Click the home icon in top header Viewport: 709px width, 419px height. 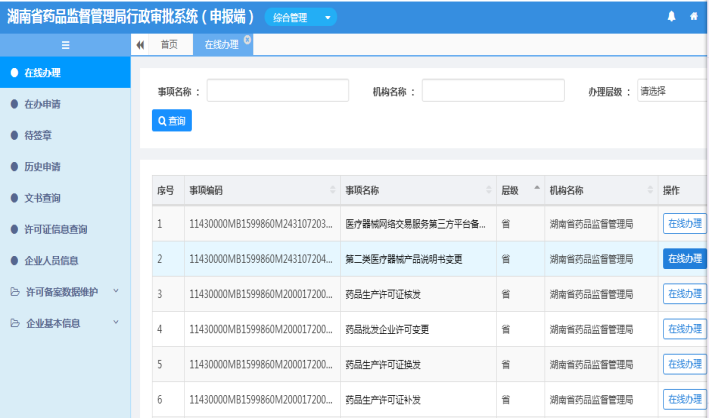[x=694, y=17]
